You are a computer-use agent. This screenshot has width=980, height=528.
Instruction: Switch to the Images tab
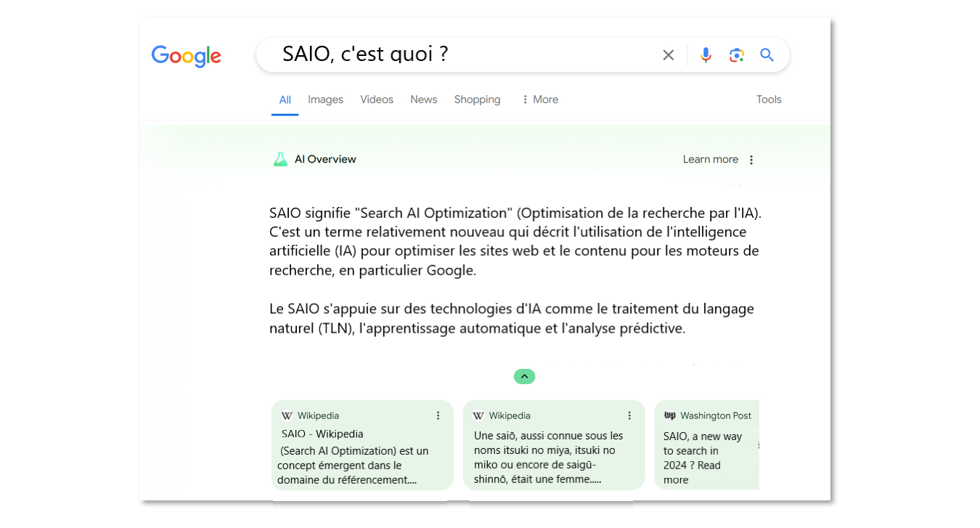pyautogui.click(x=325, y=99)
